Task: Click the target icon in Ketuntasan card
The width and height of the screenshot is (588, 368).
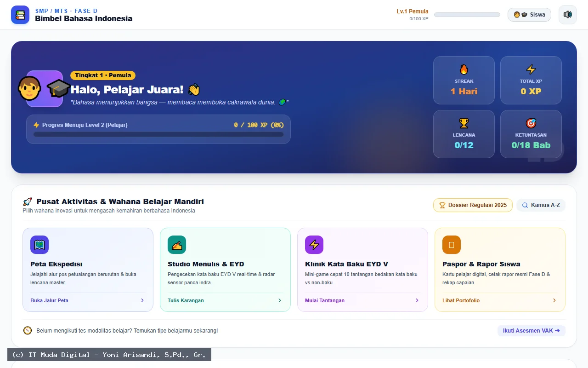Action: (531, 123)
